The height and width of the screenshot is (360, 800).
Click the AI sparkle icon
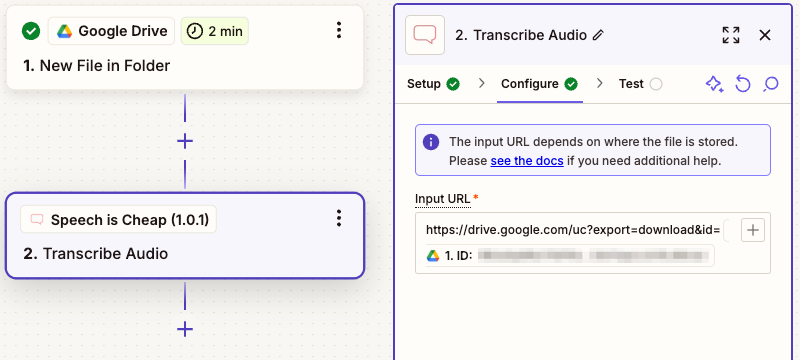tap(714, 84)
